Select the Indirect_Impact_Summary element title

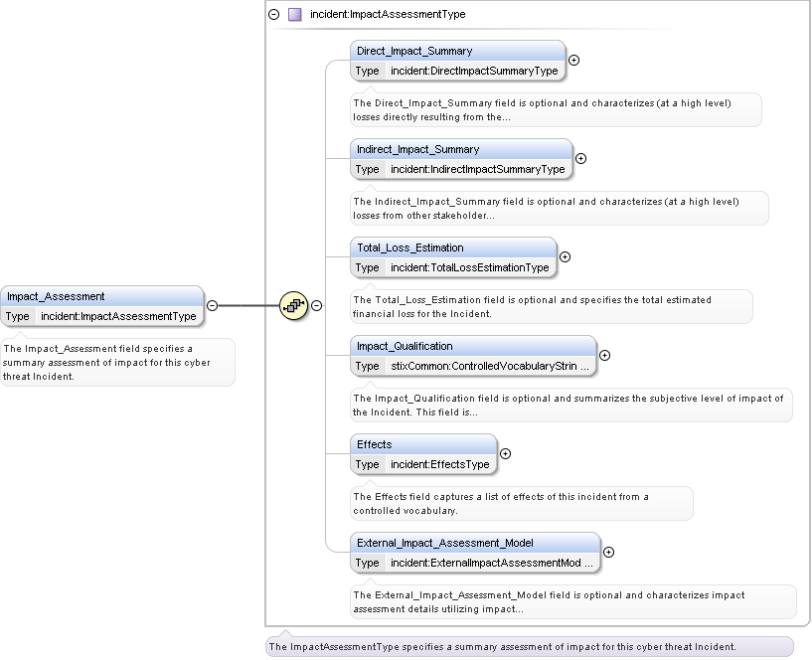point(417,149)
